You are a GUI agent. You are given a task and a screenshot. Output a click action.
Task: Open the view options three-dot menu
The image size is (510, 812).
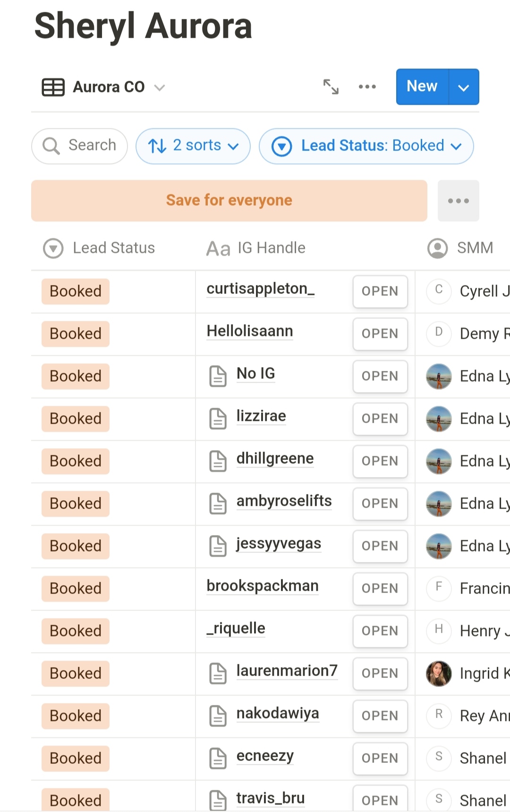[x=367, y=87]
